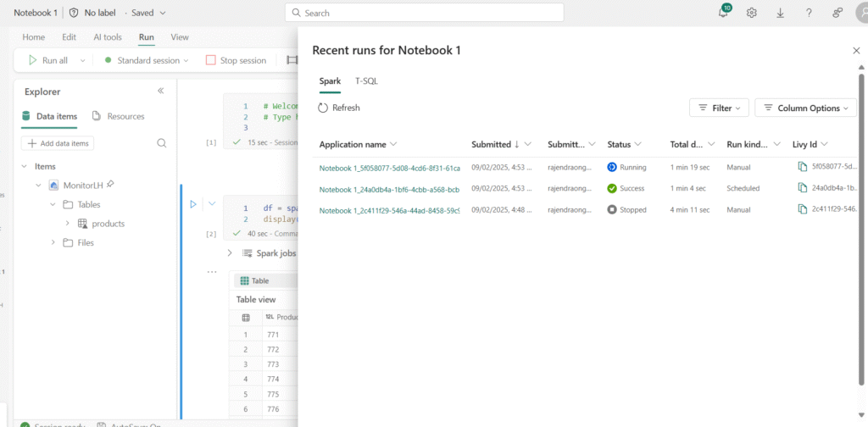Open Livy Id column dropdown
This screenshot has width=868, height=427.
pyautogui.click(x=824, y=144)
